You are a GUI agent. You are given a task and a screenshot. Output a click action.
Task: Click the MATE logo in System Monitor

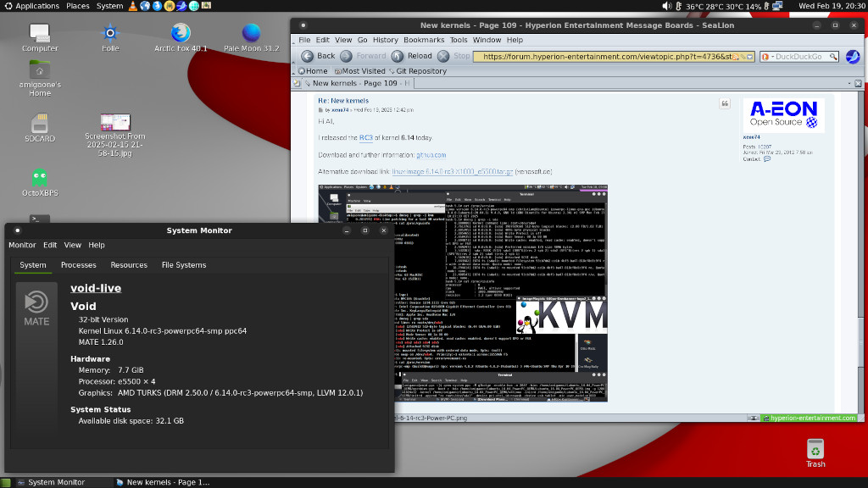pyautogui.click(x=36, y=308)
